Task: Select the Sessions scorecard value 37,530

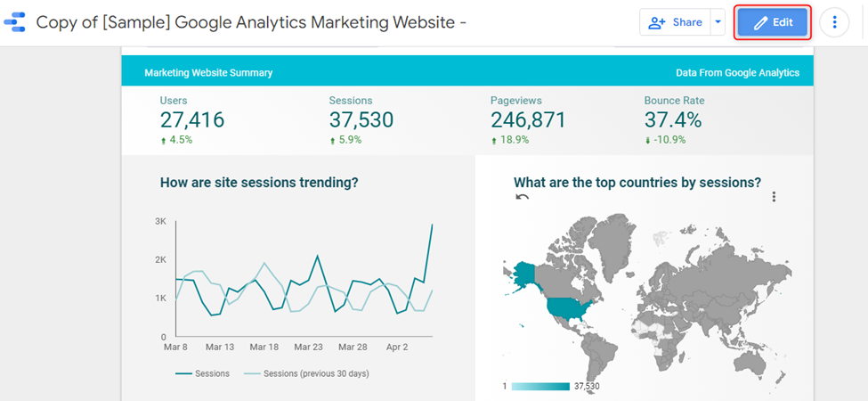Action: [x=361, y=119]
